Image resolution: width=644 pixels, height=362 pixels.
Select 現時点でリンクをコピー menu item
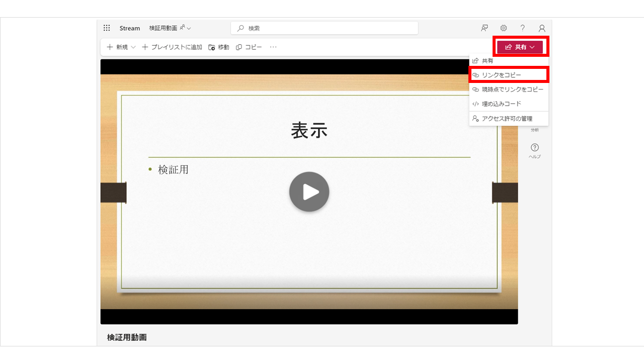click(x=509, y=89)
